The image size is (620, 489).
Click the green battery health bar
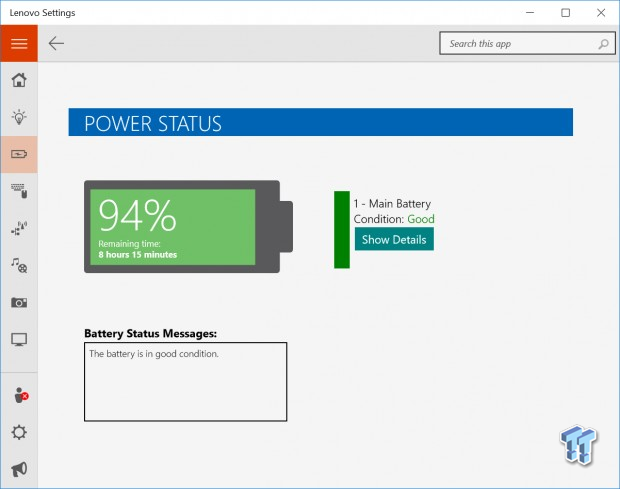(342, 230)
